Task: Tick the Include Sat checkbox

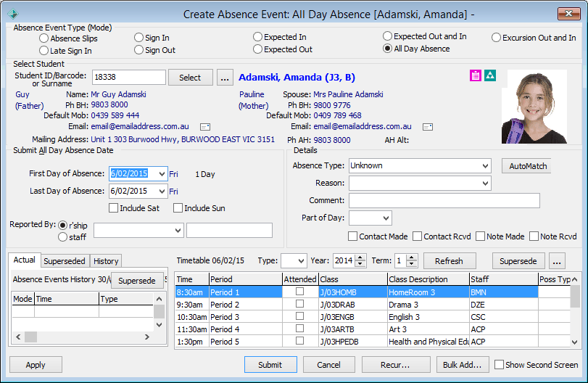Action: click(x=113, y=207)
